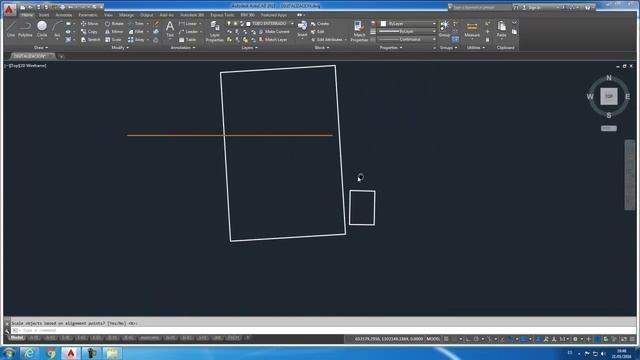This screenshot has width=640, height=360.
Task: Select the Polyline tool
Action: (25, 29)
